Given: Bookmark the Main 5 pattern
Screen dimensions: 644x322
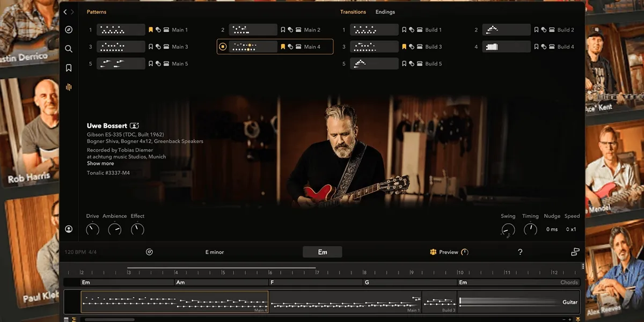Looking at the screenshot, I should (151, 64).
